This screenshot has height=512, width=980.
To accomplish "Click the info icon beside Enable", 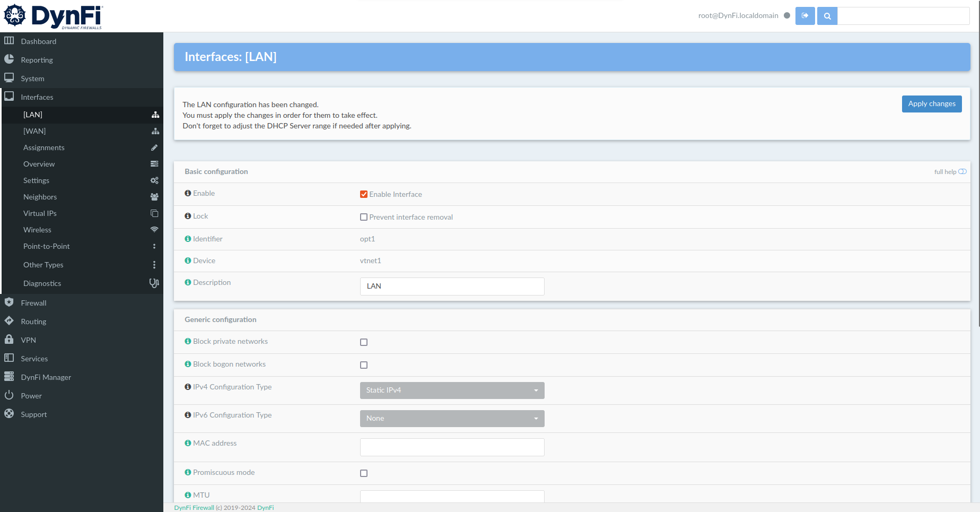I will point(188,194).
